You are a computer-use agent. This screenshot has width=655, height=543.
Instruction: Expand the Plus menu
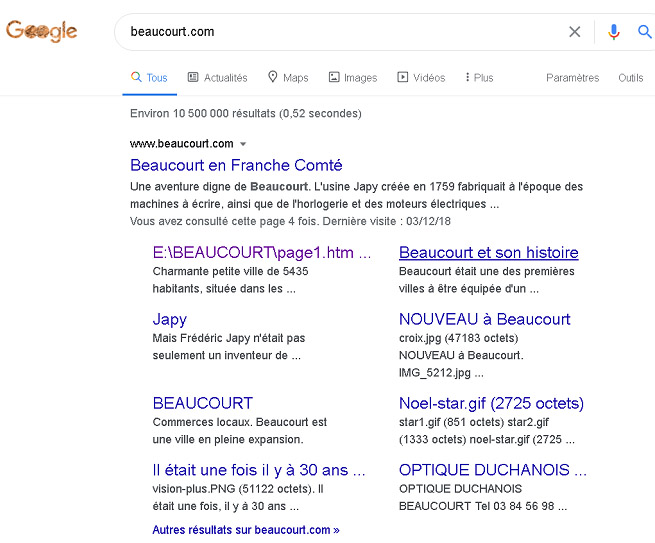click(479, 78)
